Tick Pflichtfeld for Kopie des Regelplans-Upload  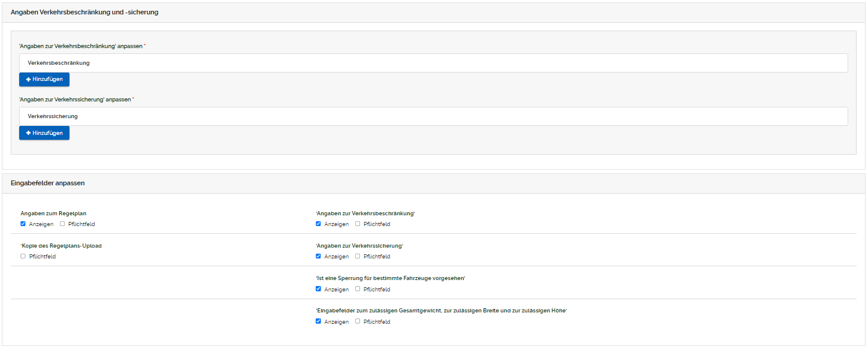[23, 257]
